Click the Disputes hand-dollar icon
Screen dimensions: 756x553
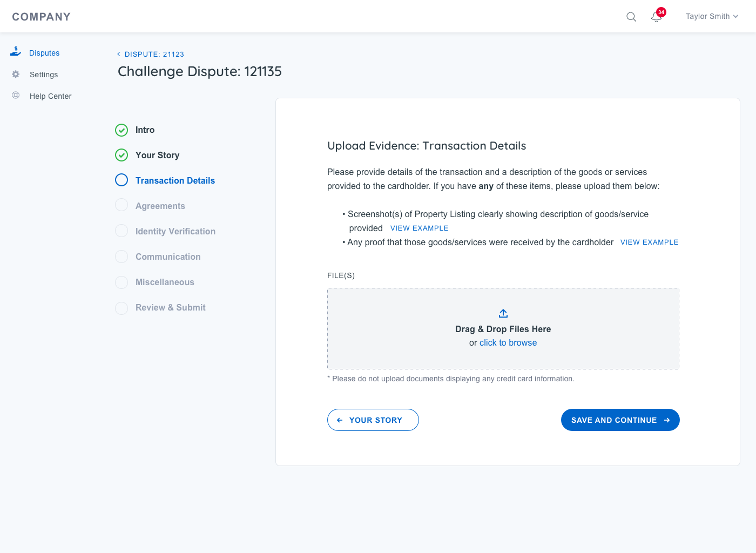coord(16,52)
